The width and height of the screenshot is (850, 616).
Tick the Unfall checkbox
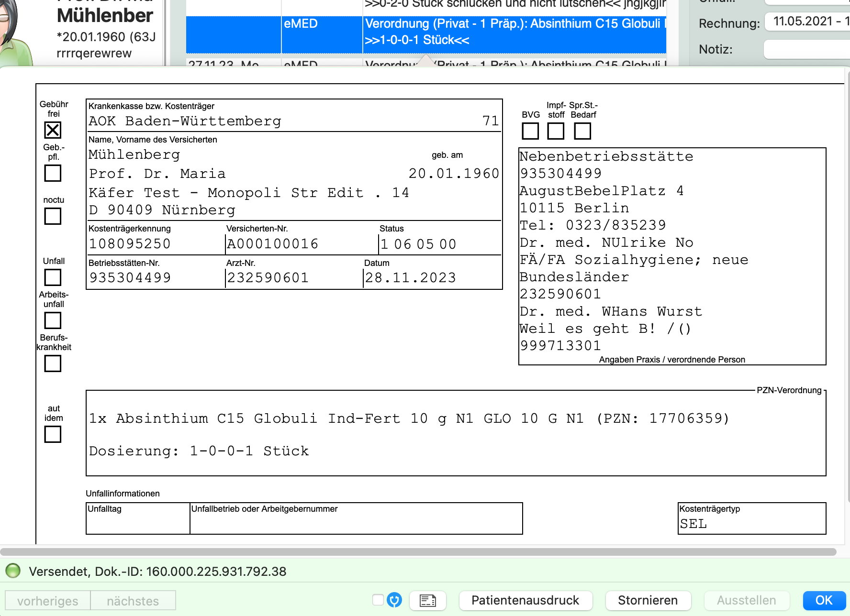click(x=53, y=277)
